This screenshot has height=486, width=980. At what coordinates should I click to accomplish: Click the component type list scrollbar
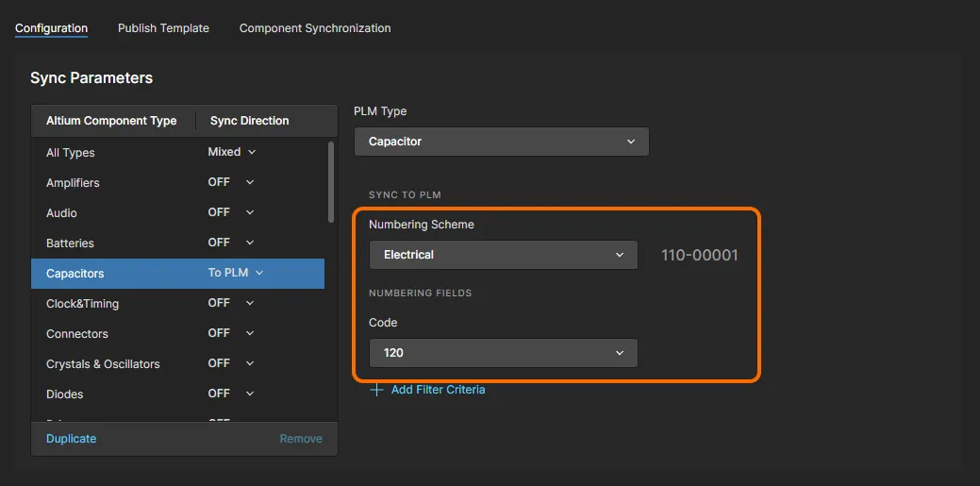click(x=330, y=181)
